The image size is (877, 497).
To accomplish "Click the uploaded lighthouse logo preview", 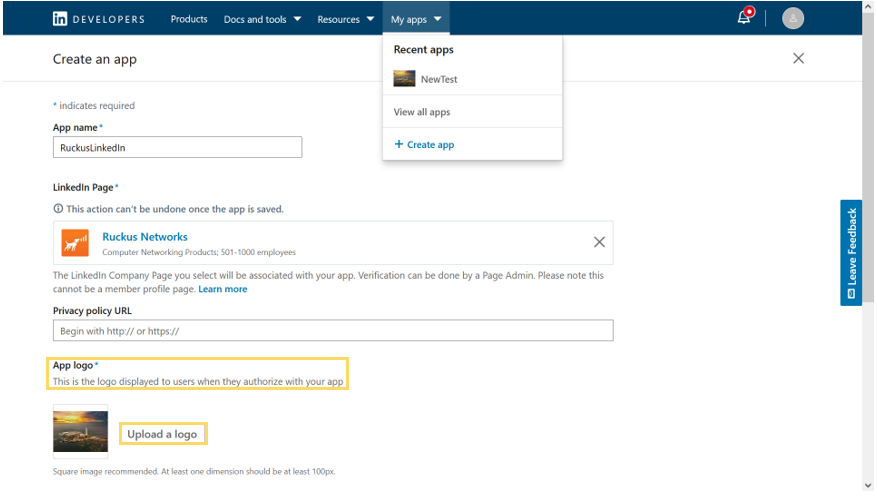I will [x=81, y=432].
